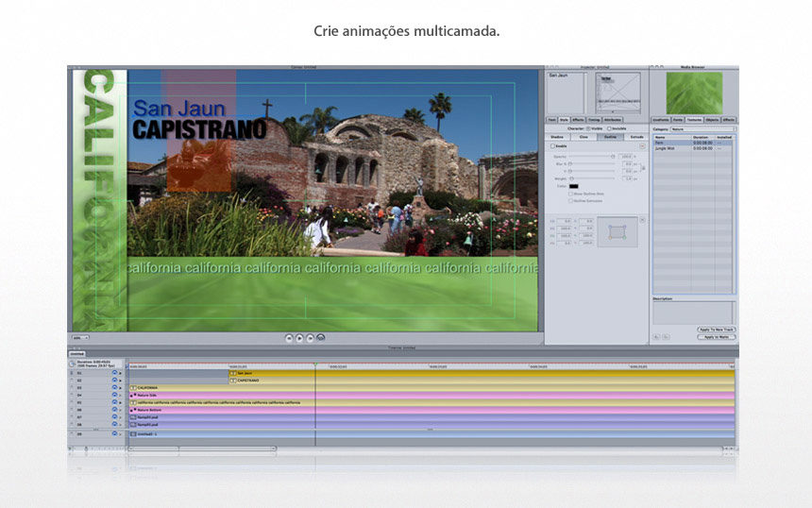Click the Play button under the canvas
812x508 pixels.
click(x=299, y=336)
